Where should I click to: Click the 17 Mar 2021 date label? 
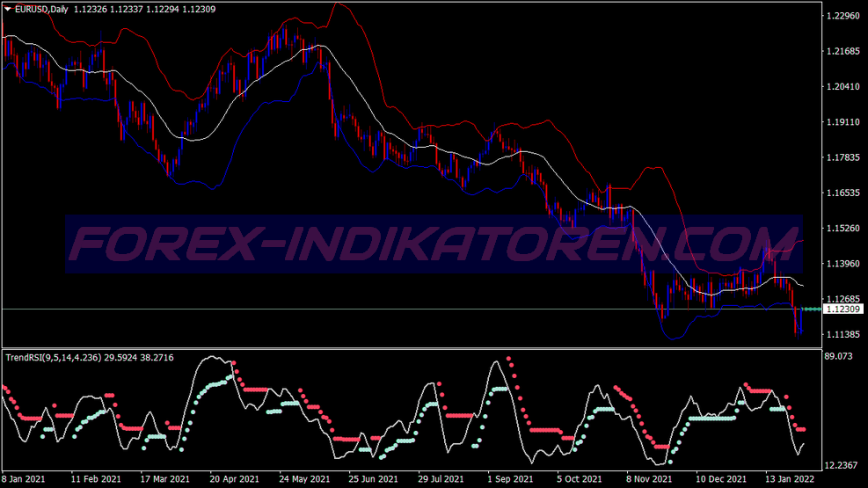point(165,479)
